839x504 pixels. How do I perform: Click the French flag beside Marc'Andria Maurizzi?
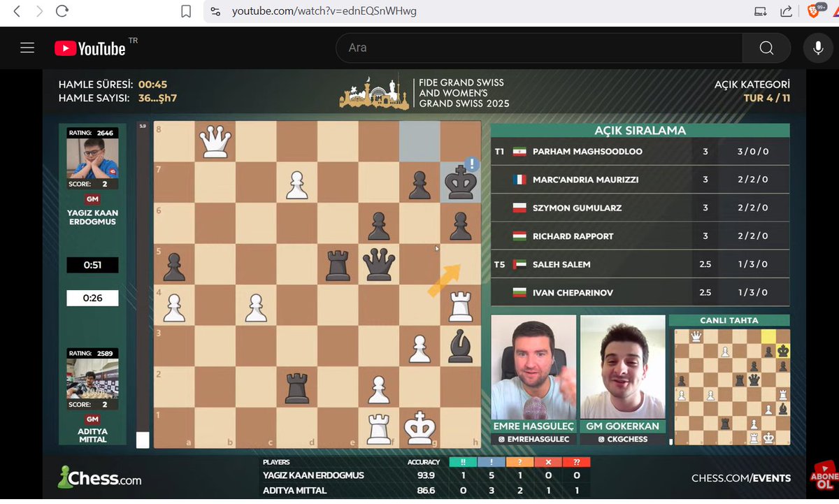519,180
